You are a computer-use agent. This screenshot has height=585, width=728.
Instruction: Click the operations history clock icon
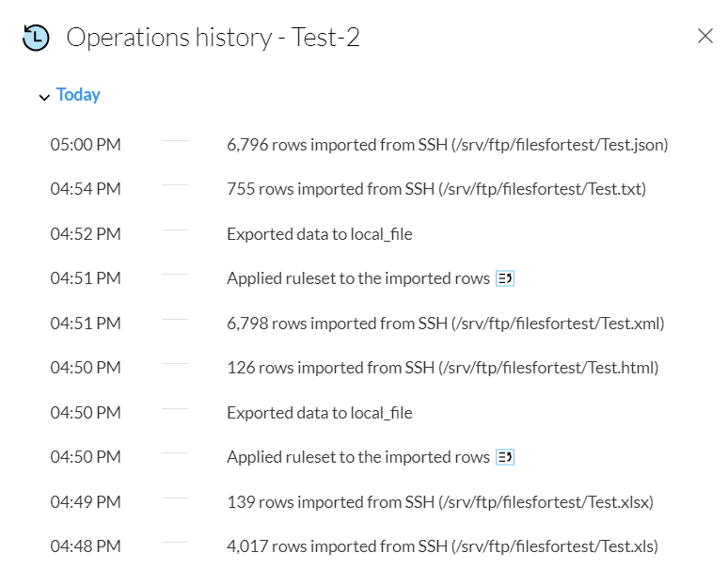click(36, 38)
